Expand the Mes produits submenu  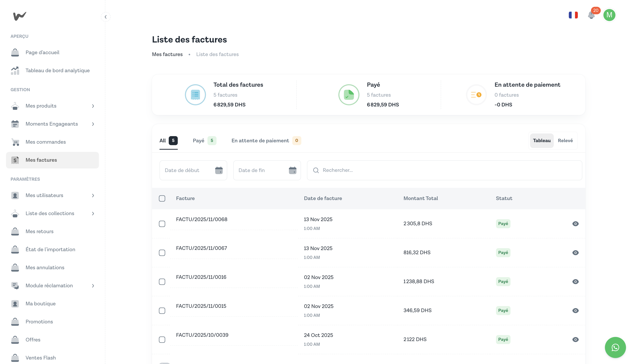click(93, 106)
